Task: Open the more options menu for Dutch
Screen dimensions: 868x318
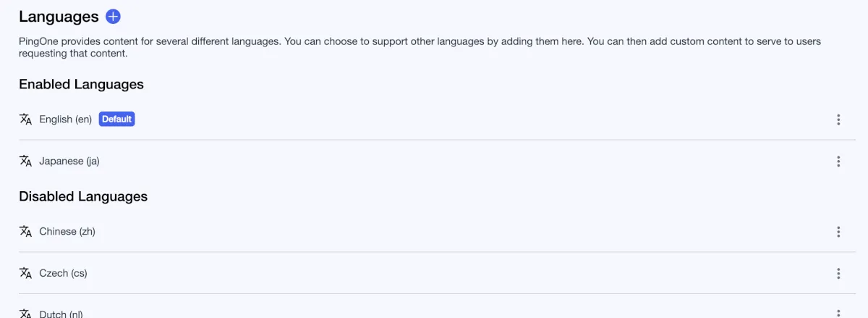Action: [838, 313]
